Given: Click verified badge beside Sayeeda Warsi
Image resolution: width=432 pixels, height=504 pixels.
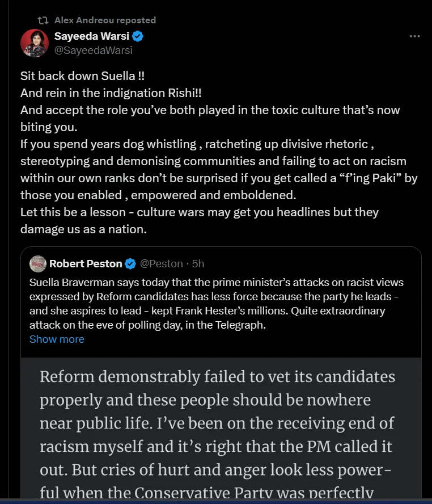Looking at the screenshot, I should tap(138, 36).
